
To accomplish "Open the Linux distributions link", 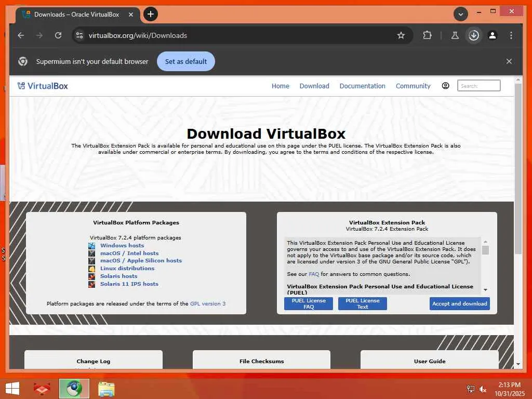I will [127, 269].
